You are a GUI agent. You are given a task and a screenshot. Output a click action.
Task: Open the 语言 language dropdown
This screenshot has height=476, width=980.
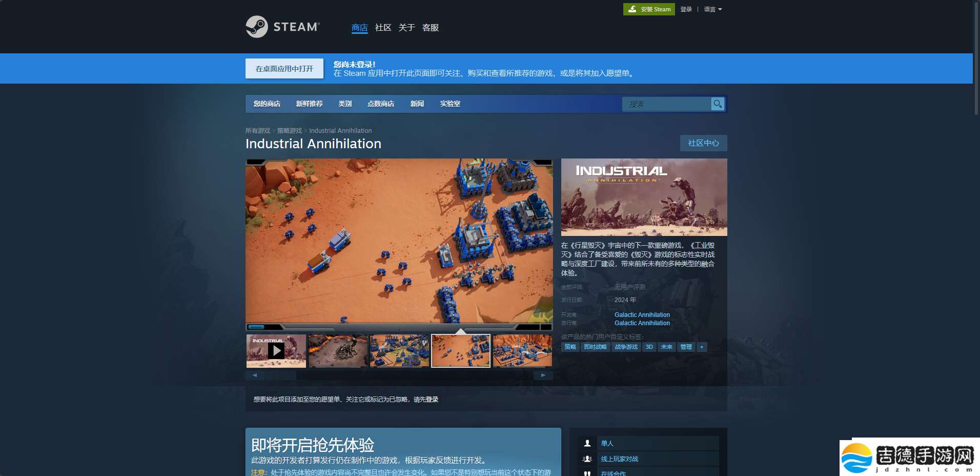tap(712, 9)
